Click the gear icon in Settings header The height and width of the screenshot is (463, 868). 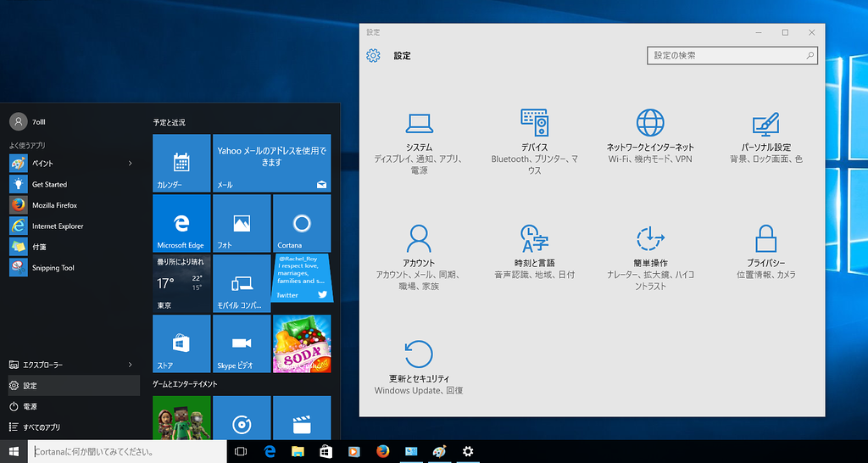[x=373, y=55]
